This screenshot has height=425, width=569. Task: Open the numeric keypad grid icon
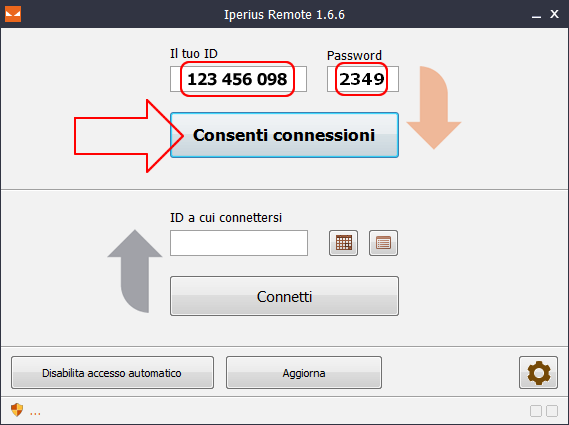tap(343, 243)
